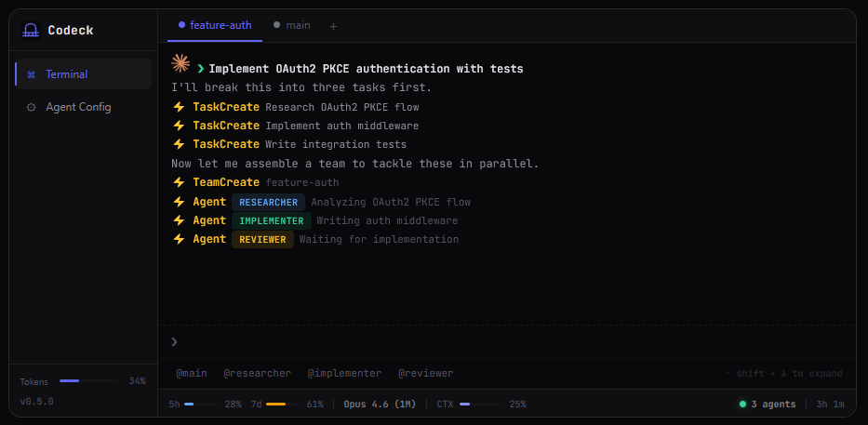Click the text Waiting for implementation
The image size is (868, 425).
pos(380,240)
